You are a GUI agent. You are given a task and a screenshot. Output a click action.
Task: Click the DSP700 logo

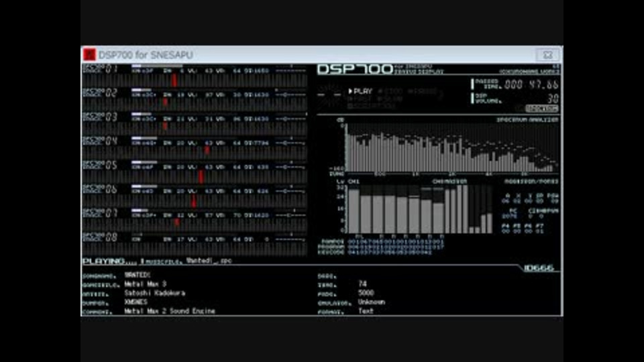pos(355,69)
